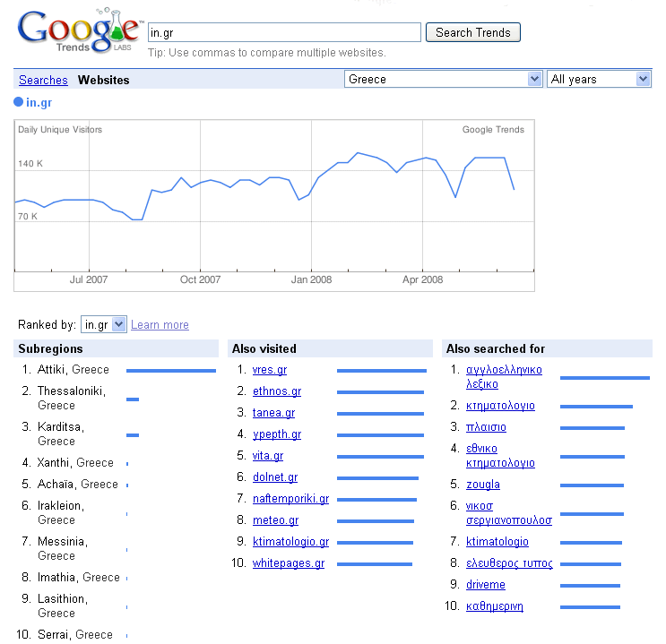This screenshot has height=644, width=666.
Task: Click the driveme search term link
Action: pyautogui.click(x=486, y=585)
